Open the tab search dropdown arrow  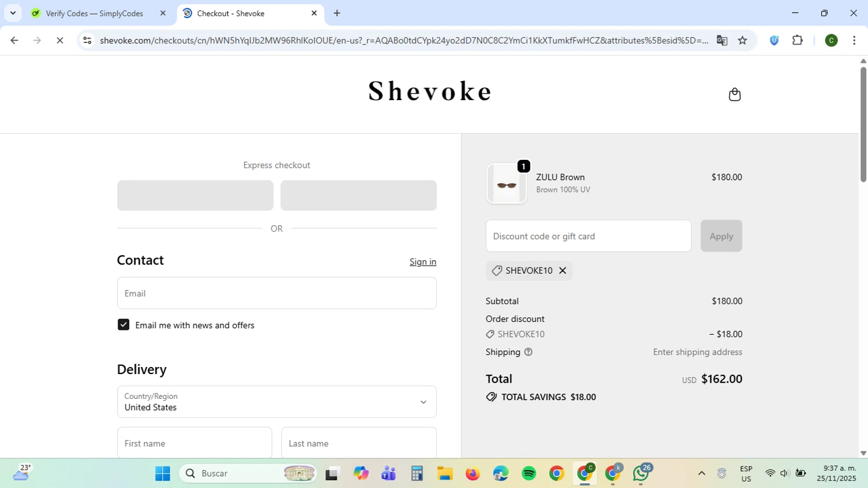13,13
